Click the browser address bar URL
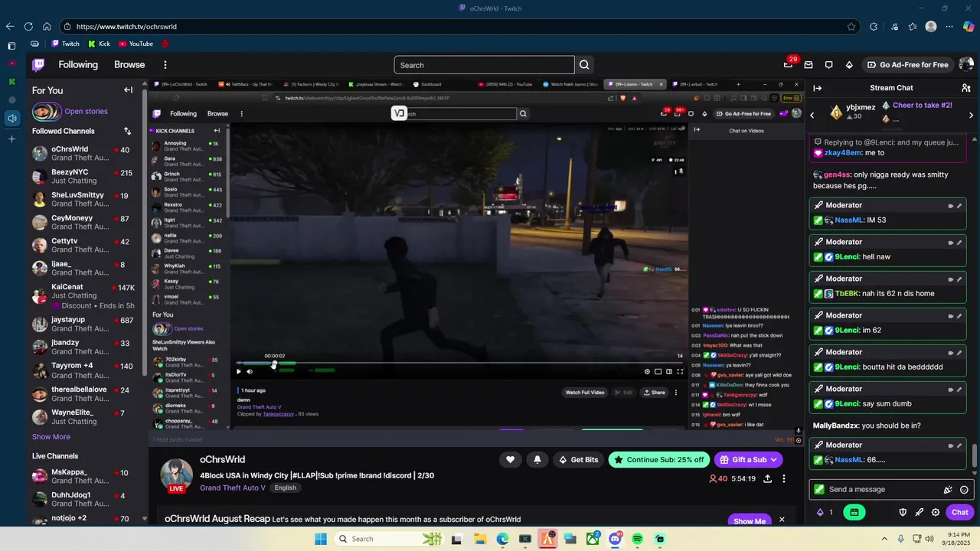The width and height of the screenshot is (980, 551). (x=126, y=26)
